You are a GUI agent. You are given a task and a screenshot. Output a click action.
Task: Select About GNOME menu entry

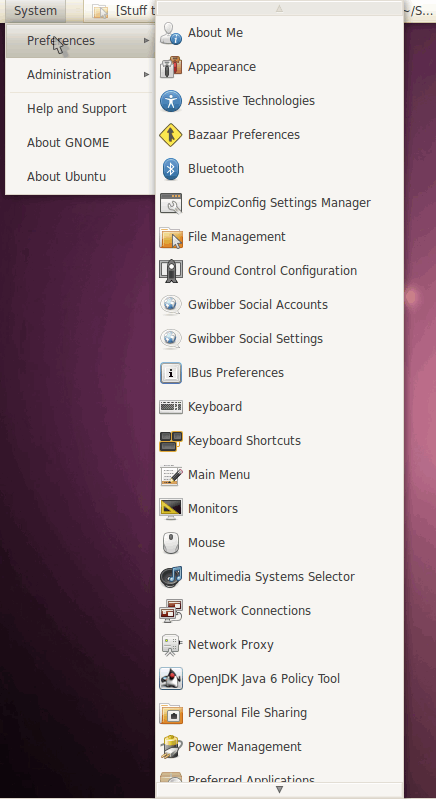point(68,143)
